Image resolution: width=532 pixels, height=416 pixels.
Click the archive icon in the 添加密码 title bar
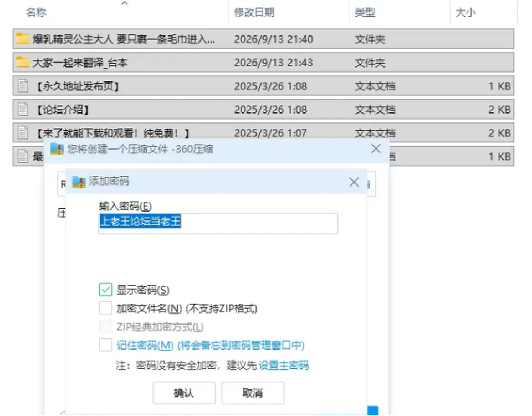79,182
